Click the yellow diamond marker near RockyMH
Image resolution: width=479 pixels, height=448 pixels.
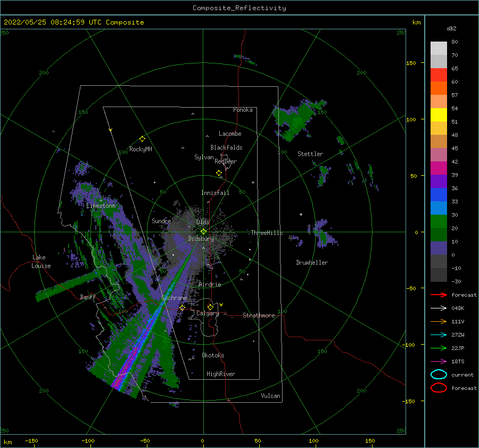click(x=142, y=139)
